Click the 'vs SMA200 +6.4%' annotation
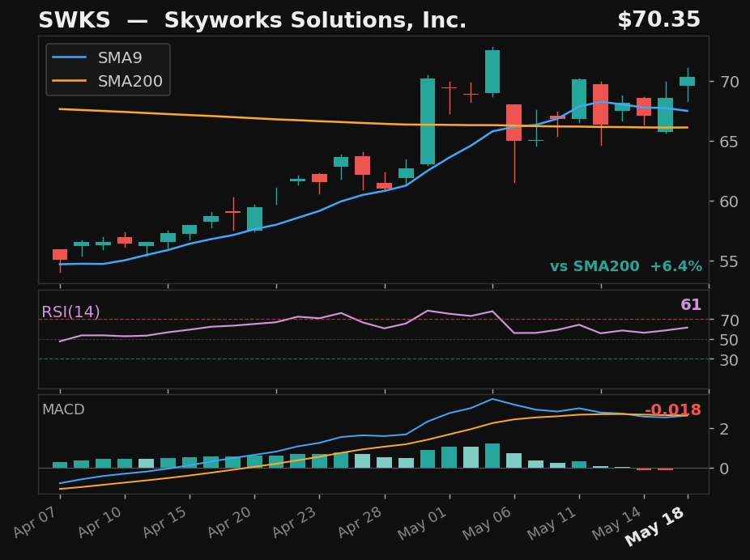The height and width of the screenshot is (560, 750). tap(625, 266)
